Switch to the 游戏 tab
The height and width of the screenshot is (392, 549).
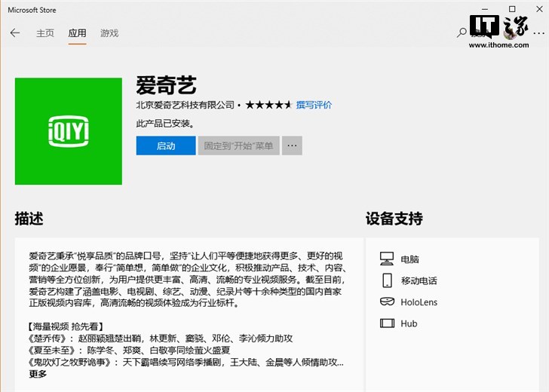(x=109, y=33)
